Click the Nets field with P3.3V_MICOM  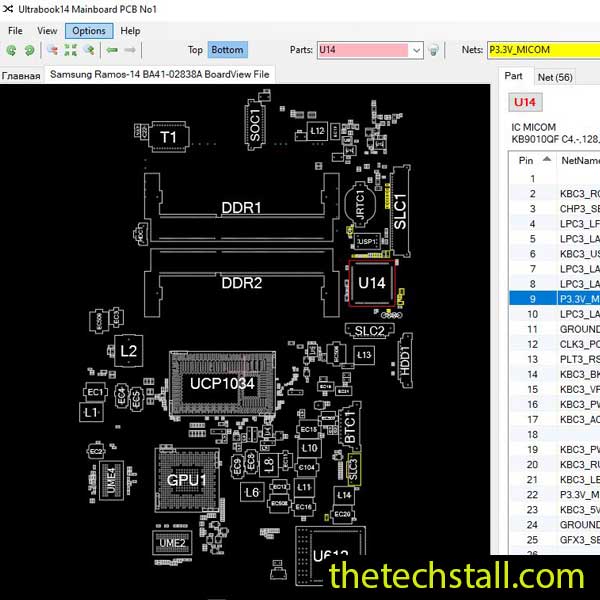coord(544,50)
